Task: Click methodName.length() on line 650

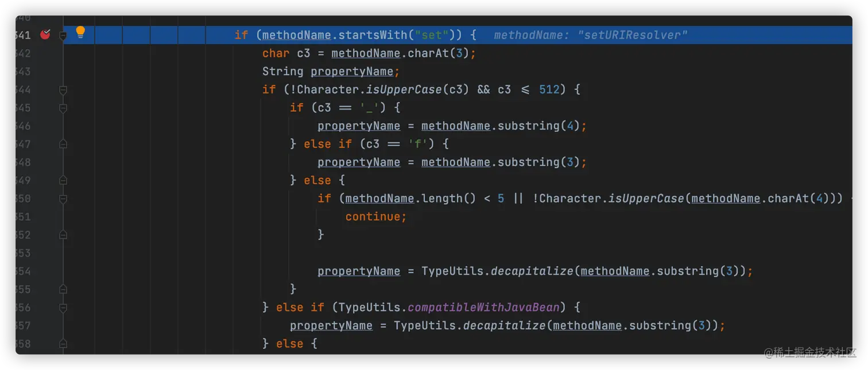Action: click(x=410, y=198)
